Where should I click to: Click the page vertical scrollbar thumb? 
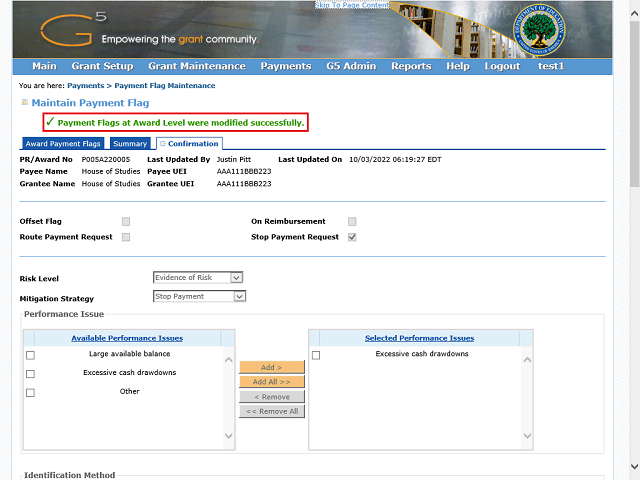[x=634, y=104]
